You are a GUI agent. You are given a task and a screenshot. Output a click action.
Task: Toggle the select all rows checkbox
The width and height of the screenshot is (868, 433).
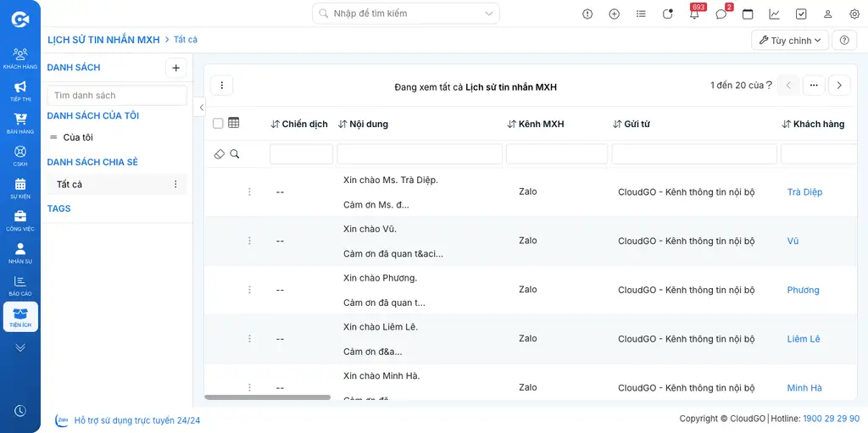coord(218,124)
